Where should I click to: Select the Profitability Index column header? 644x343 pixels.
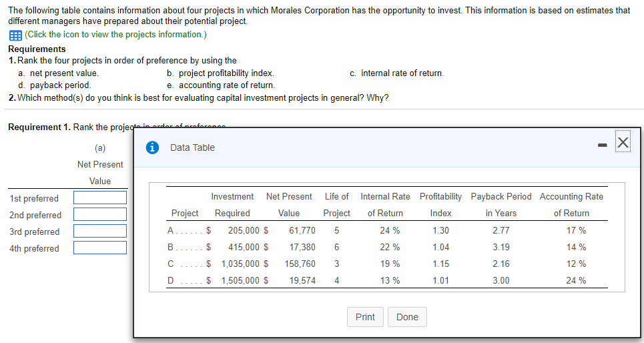pos(440,204)
